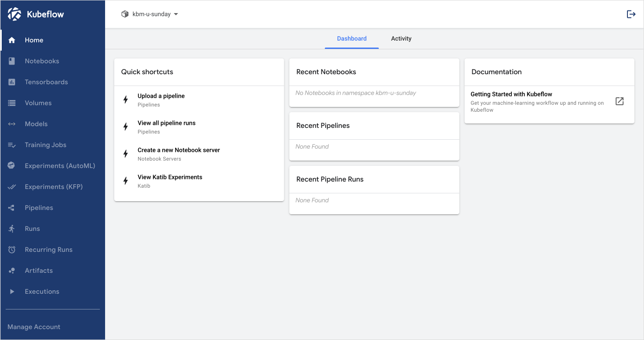This screenshot has width=644, height=340.
Task: Click None Found under Recent Pipeline Runs
Action: (x=312, y=200)
